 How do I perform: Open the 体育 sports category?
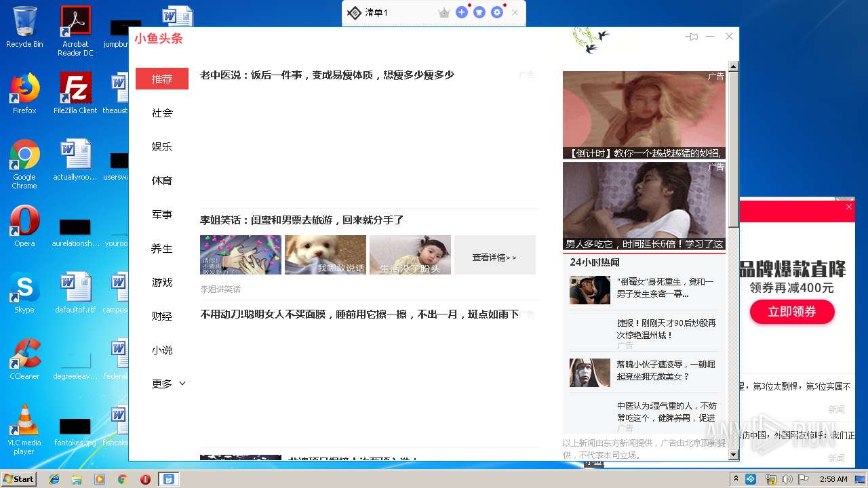pyautogui.click(x=162, y=180)
